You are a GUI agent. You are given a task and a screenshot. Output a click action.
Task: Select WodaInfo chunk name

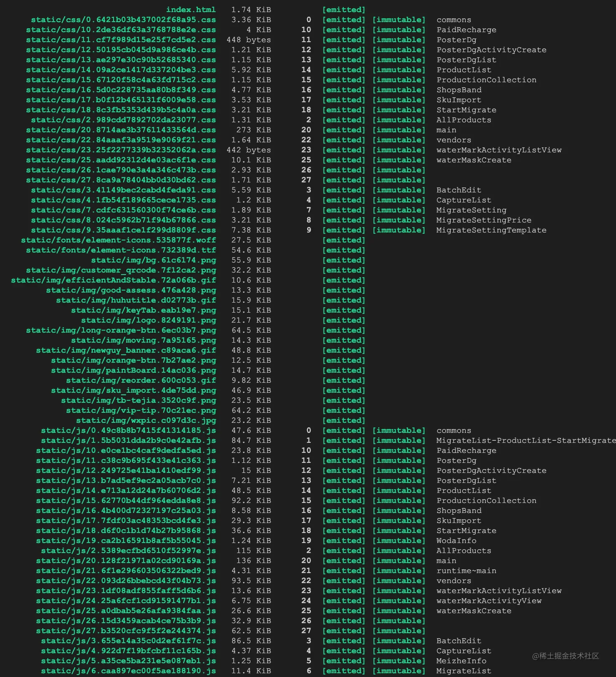click(x=456, y=541)
